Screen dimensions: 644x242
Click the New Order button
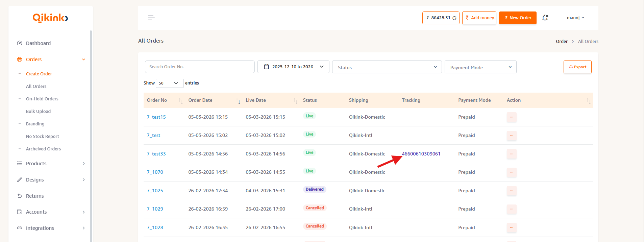517,18
